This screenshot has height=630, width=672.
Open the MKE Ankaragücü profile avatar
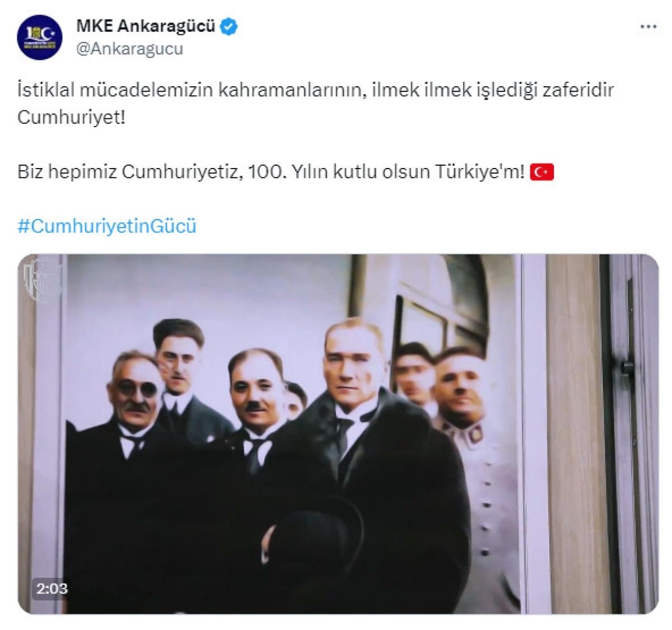(x=40, y=37)
